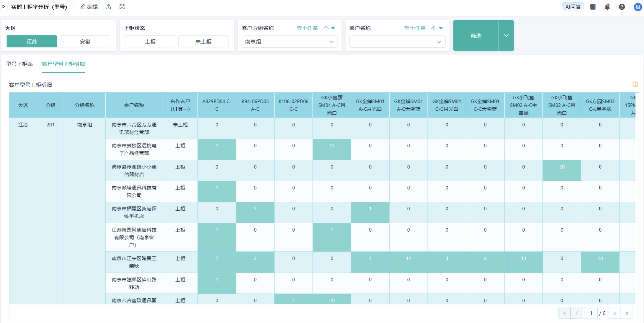Toggle the 未上柜 status filter

(x=203, y=41)
